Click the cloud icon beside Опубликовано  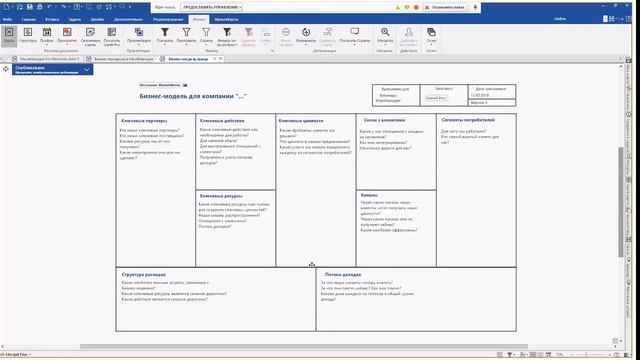[x=6, y=69]
